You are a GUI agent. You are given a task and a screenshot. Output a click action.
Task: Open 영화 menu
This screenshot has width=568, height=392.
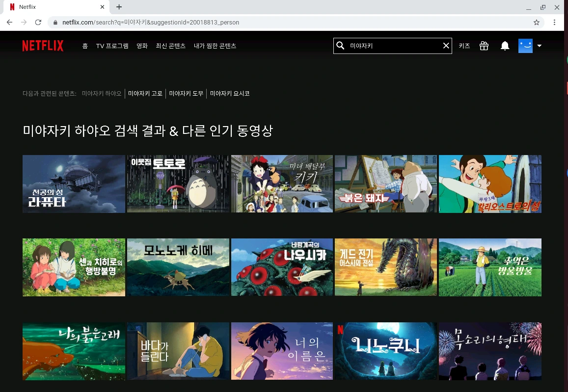[142, 46]
